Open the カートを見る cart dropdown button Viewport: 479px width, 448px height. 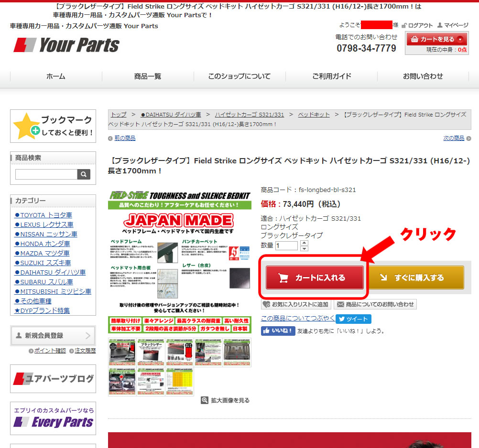[x=436, y=39]
